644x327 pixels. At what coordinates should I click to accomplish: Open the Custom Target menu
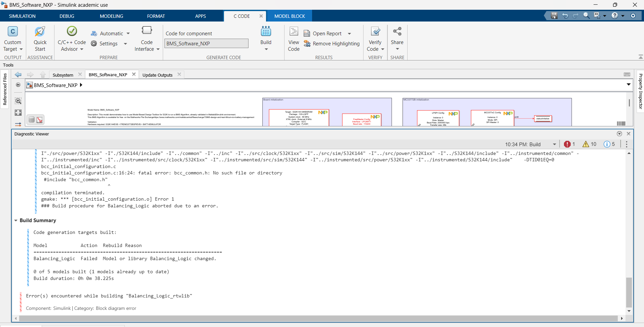point(13,39)
